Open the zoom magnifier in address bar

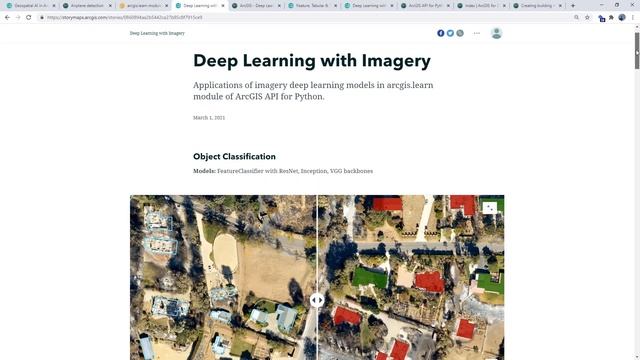(x=576, y=18)
